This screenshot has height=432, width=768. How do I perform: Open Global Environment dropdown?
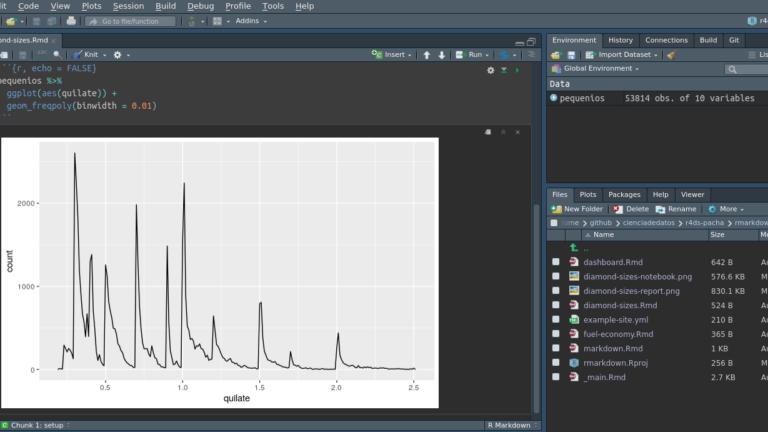tap(595, 69)
